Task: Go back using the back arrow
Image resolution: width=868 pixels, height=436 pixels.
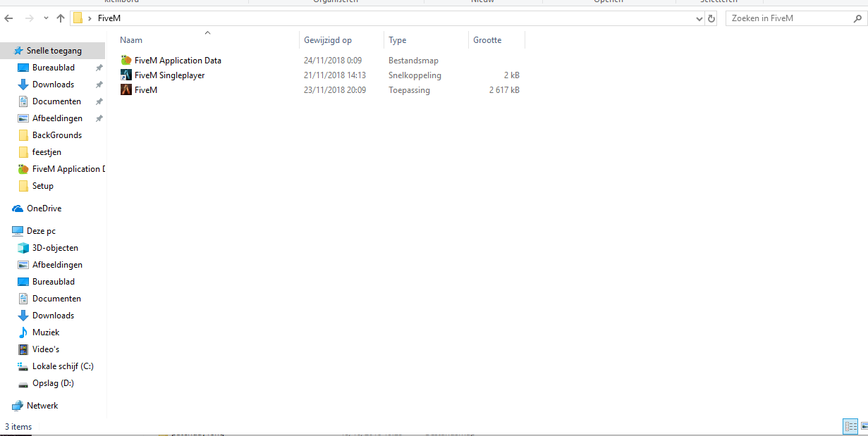Action: pyautogui.click(x=9, y=18)
